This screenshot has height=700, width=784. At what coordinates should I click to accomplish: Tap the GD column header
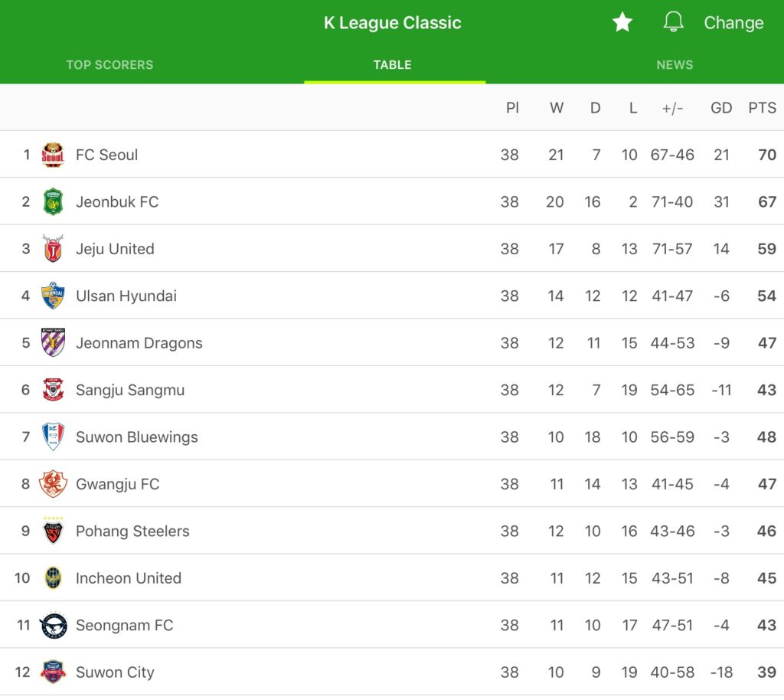721,108
